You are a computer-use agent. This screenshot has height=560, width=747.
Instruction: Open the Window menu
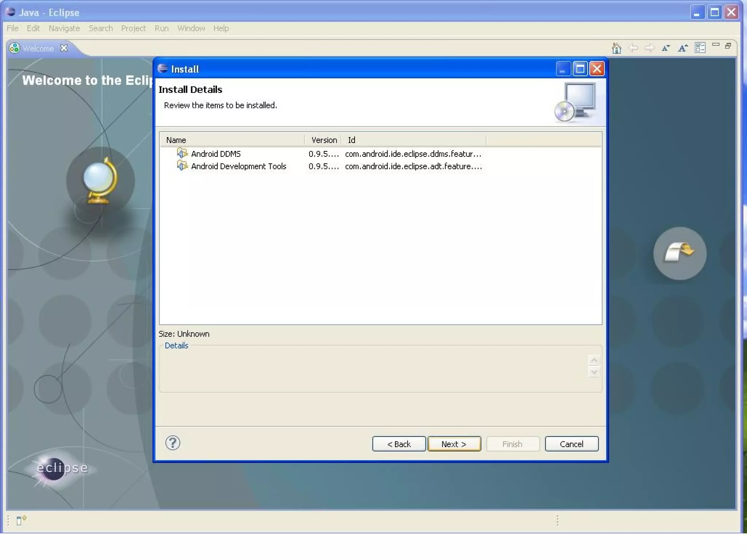pos(191,28)
